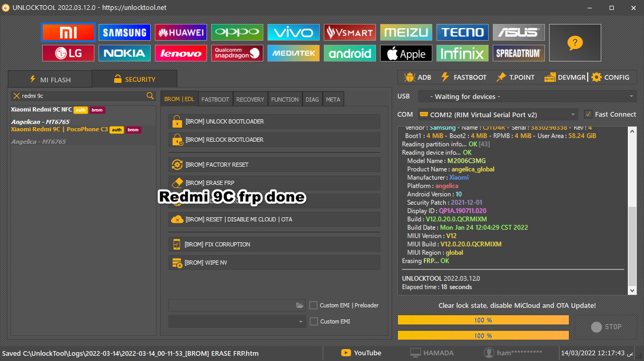Open T.POINT test point tool

515,77
